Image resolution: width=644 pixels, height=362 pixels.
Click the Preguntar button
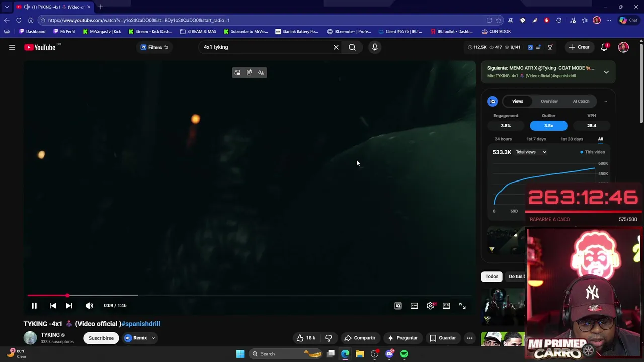pyautogui.click(x=403, y=338)
